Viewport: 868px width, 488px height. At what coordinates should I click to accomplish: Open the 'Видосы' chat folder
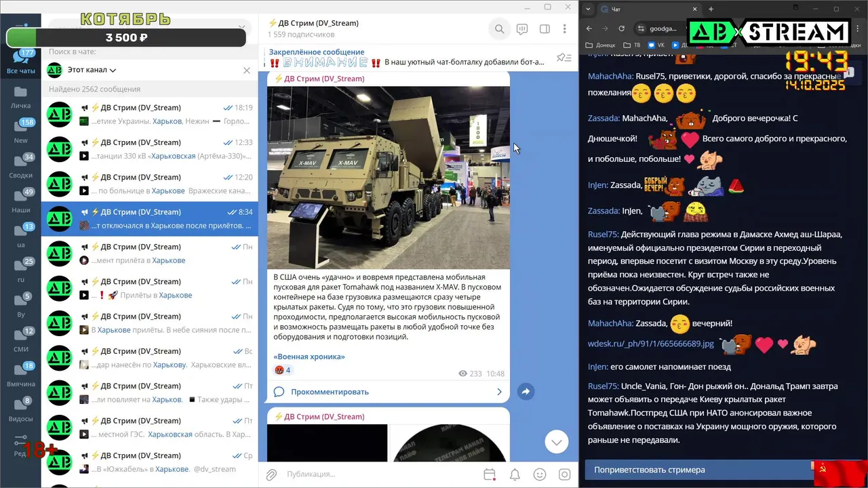pyautogui.click(x=21, y=410)
